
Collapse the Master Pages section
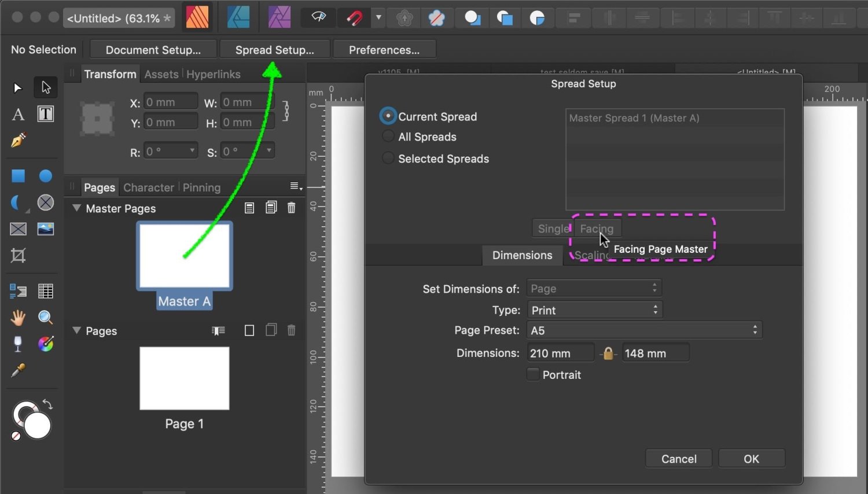click(76, 208)
